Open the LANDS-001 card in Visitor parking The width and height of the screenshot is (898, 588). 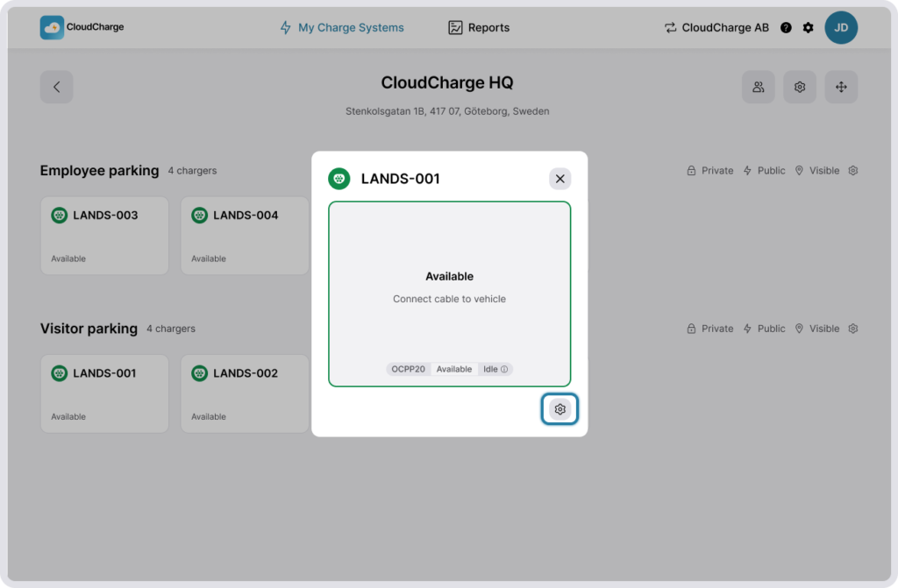pyautogui.click(x=105, y=394)
